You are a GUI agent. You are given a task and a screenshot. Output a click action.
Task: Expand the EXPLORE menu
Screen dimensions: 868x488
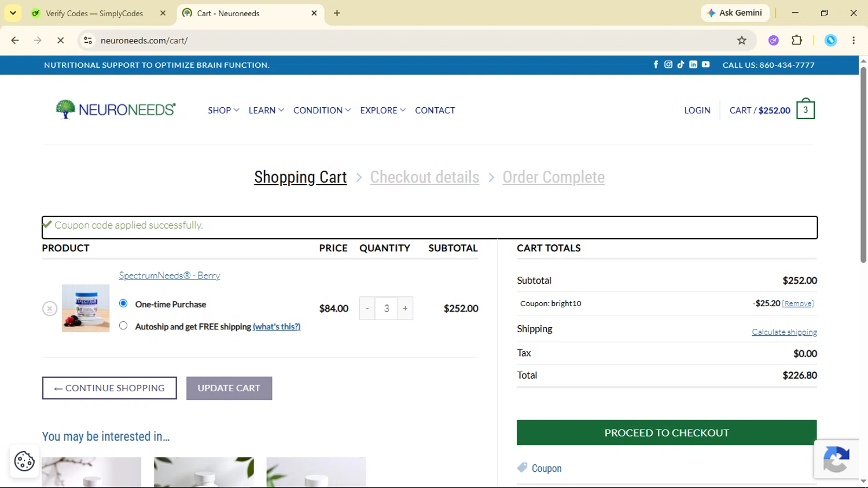pyautogui.click(x=382, y=110)
